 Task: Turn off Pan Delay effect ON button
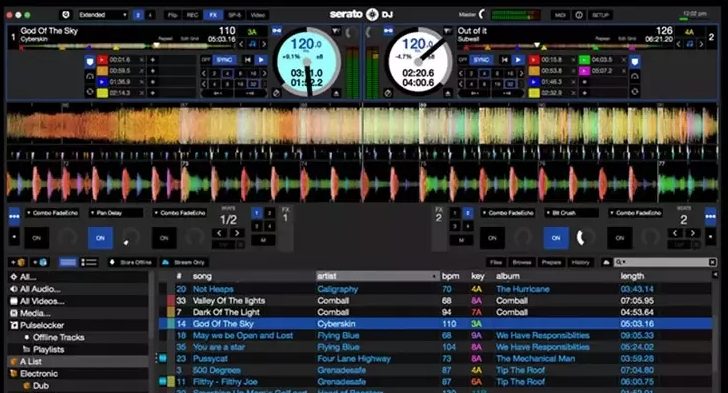click(100, 238)
